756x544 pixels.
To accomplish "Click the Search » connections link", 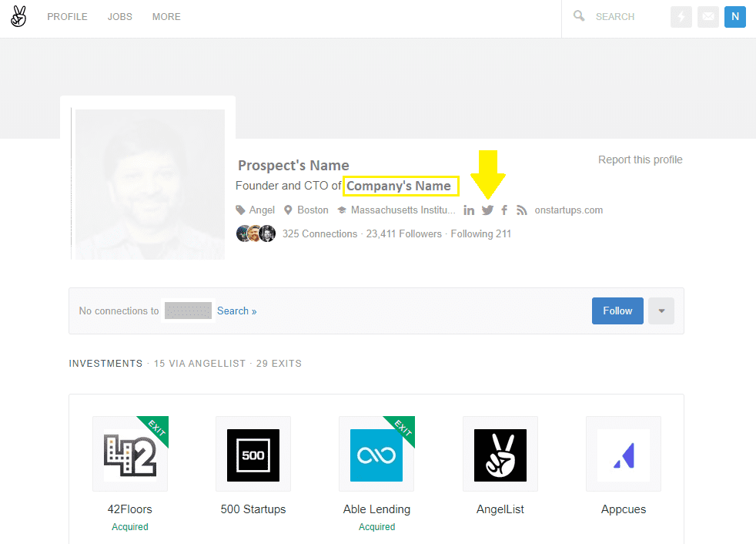I will pyautogui.click(x=236, y=311).
